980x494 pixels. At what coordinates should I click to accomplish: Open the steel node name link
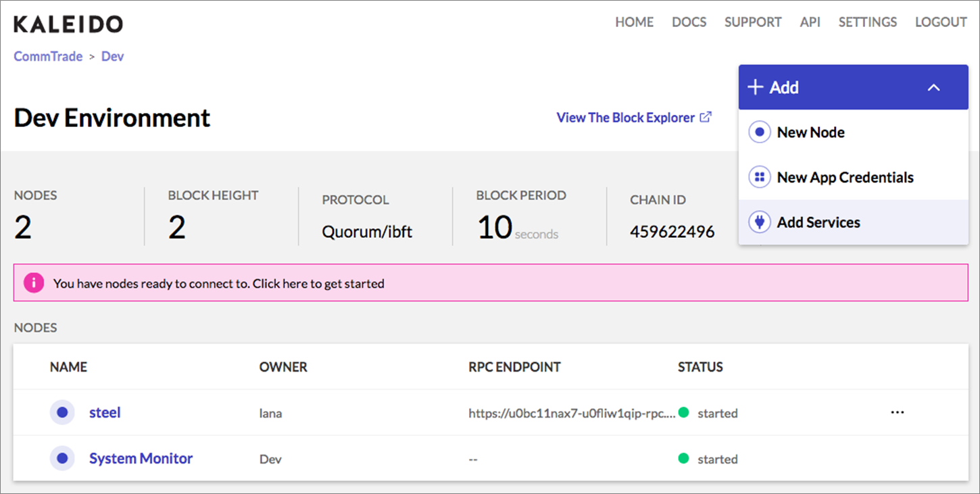(105, 412)
